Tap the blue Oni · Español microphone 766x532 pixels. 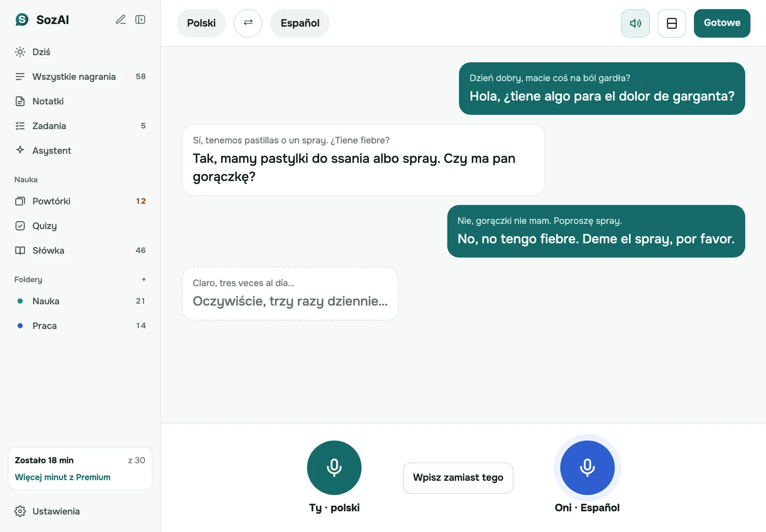point(587,467)
